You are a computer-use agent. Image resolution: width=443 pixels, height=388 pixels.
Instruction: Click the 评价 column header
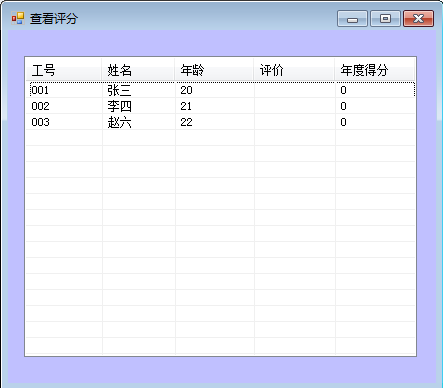pyautogui.click(x=294, y=70)
